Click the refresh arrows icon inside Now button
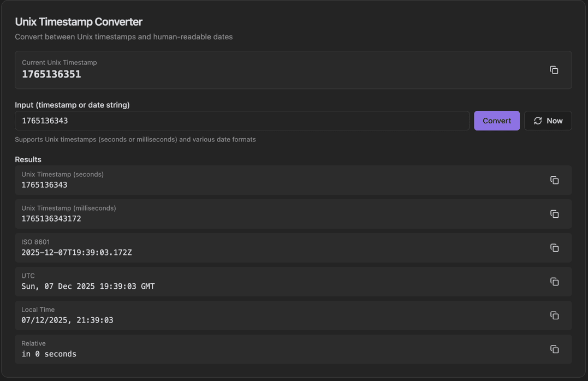588x381 pixels. coord(538,121)
